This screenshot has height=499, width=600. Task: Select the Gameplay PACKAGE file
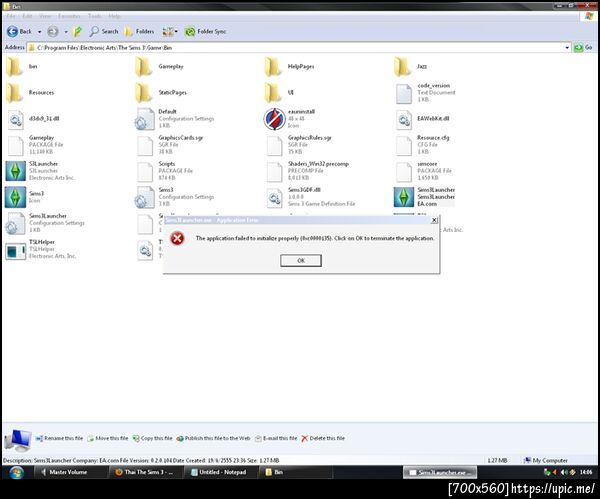click(35, 145)
